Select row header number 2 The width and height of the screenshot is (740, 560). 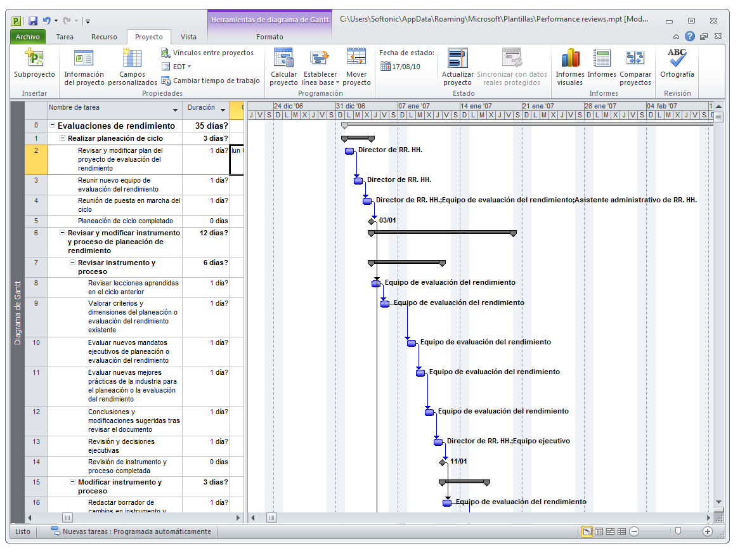click(x=36, y=160)
